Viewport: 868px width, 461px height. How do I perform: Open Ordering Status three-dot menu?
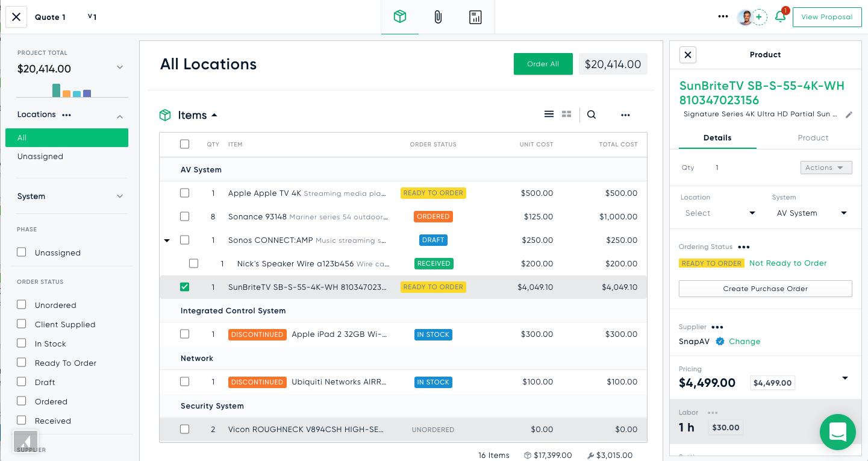[x=744, y=246]
